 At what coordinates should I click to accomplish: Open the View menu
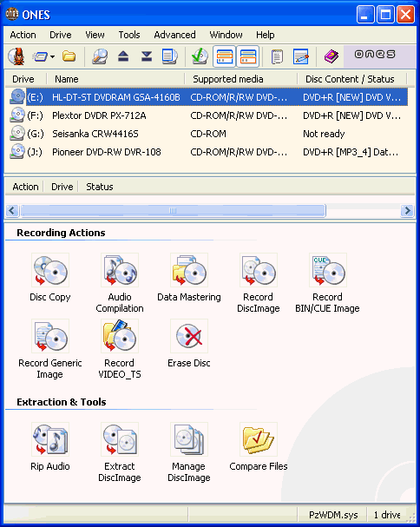pos(95,35)
